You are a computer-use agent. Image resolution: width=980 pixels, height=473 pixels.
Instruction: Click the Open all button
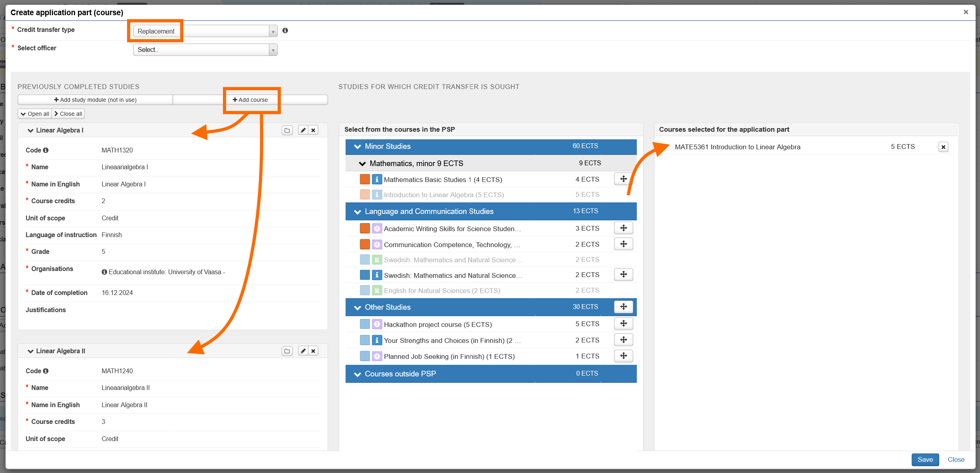click(35, 114)
